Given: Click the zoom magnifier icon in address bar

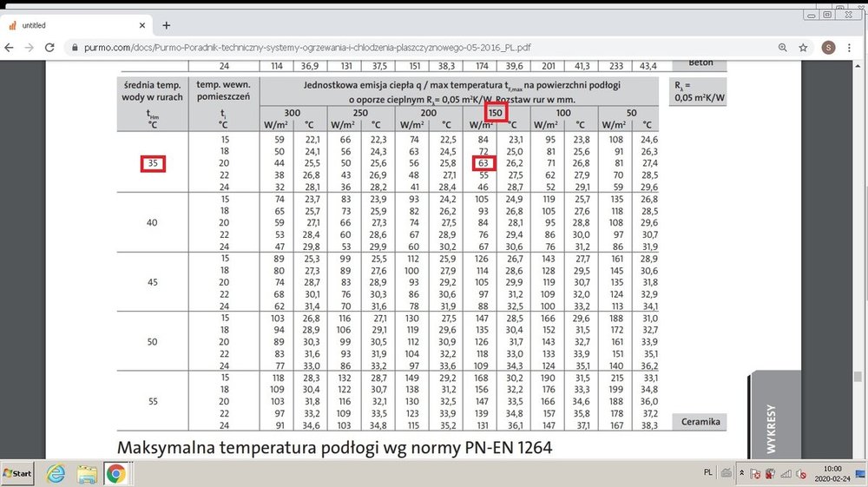Looking at the screenshot, I should (x=783, y=47).
